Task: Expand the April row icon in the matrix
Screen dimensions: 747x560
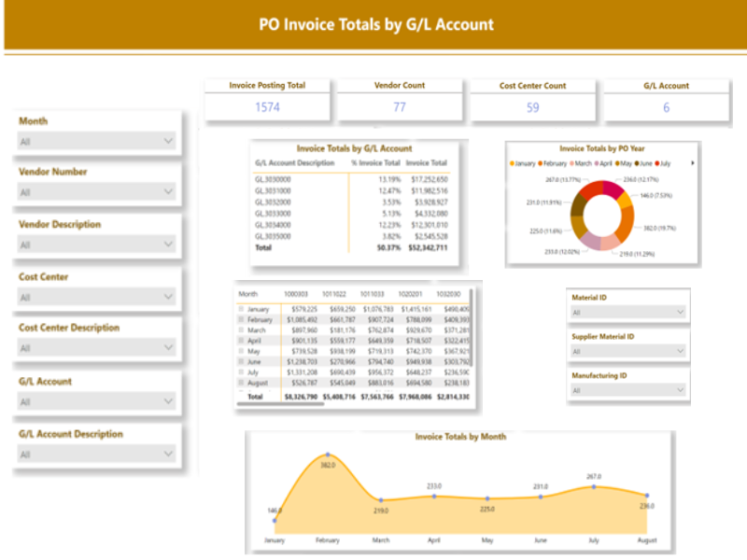Action: click(242, 341)
